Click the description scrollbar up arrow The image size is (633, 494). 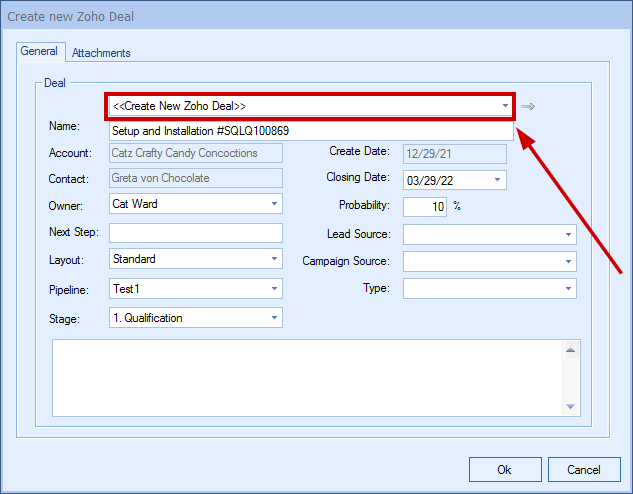(x=571, y=349)
